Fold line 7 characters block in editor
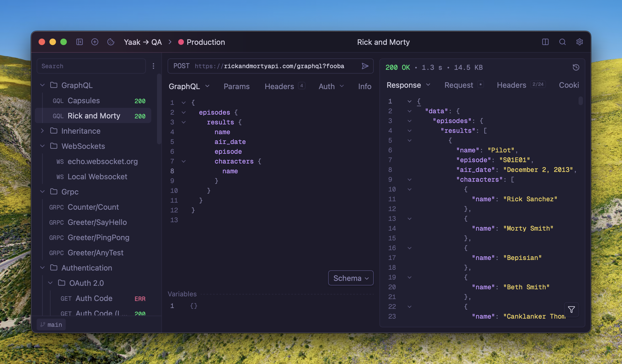The width and height of the screenshot is (622, 364). coord(184,161)
